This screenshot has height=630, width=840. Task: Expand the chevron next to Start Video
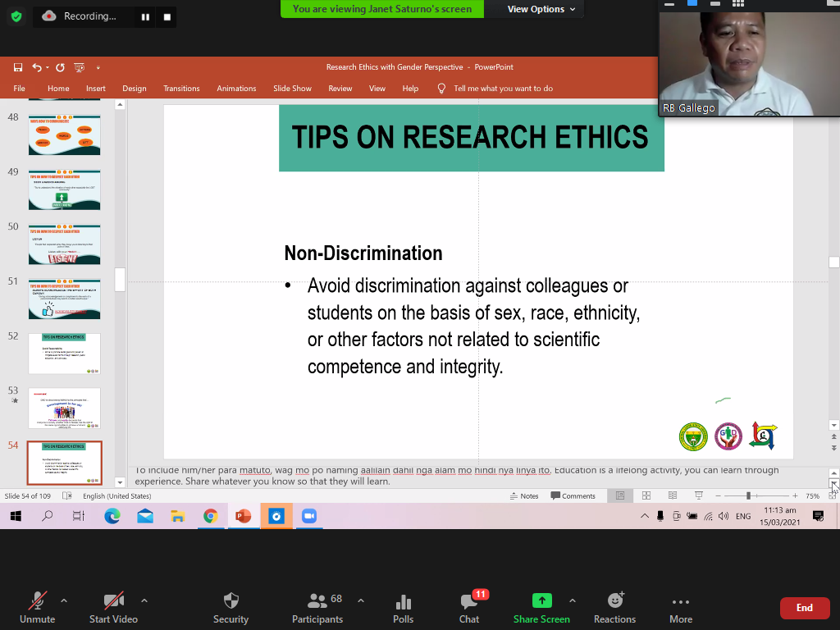144,600
